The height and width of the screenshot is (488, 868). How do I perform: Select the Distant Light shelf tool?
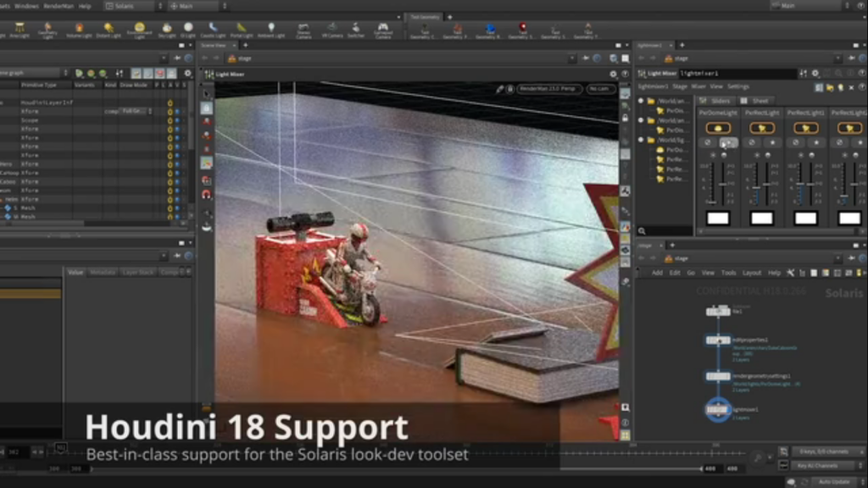point(108,30)
